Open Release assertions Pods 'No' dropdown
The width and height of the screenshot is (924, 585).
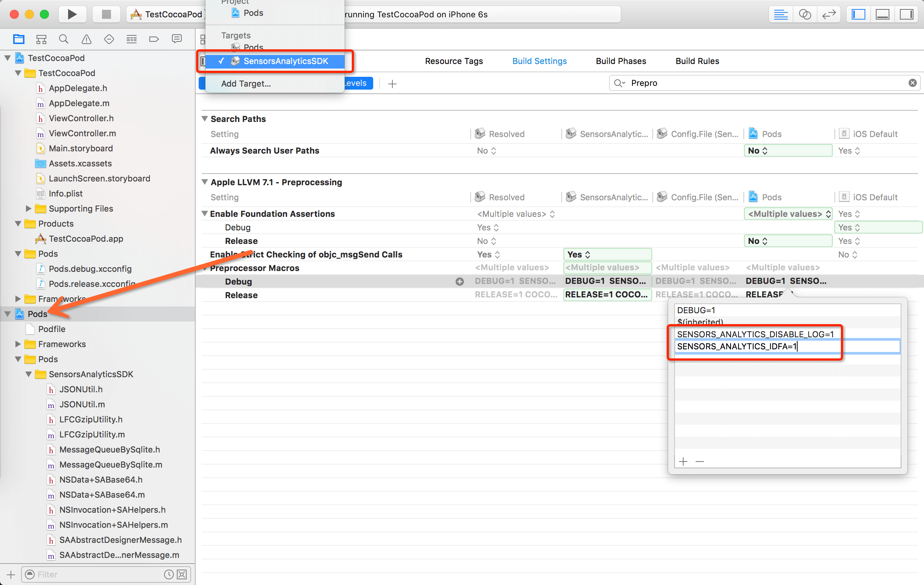coord(788,241)
